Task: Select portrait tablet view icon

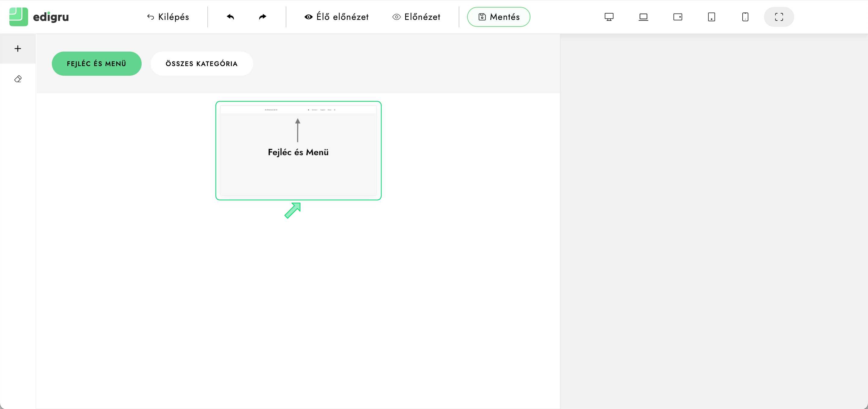Action: point(711,17)
